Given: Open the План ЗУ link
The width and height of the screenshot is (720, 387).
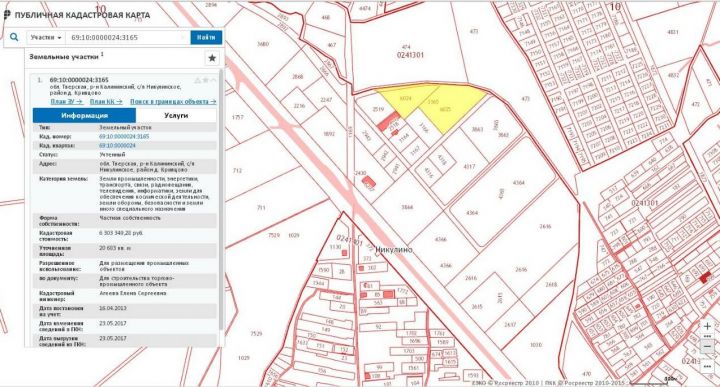Looking at the screenshot, I should [x=67, y=101].
